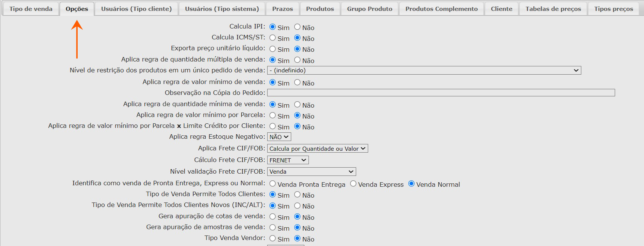Image resolution: width=644 pixels, height=246 pixels.
Task: Expand the Aplica regra Estoque Negativo dropdown
Action: pyautogui.click(x=279, y=137)
